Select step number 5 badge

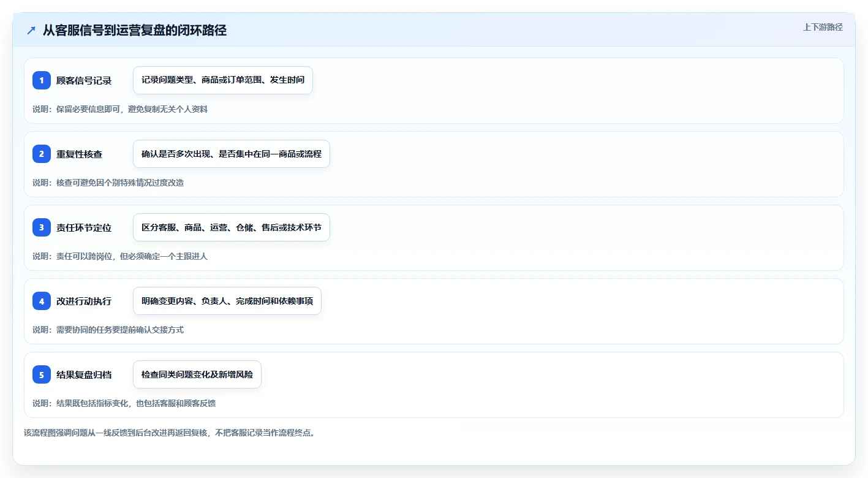[42, 374]
